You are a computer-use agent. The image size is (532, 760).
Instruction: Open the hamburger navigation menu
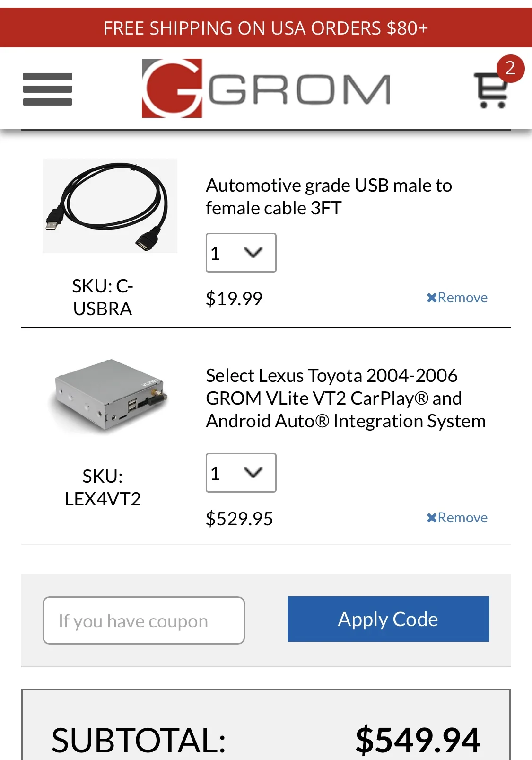(47, 89)
